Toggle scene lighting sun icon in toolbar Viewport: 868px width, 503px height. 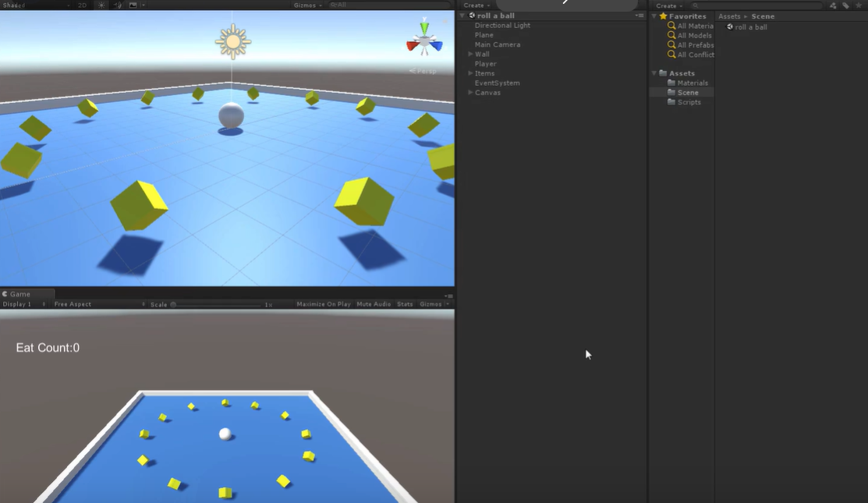[101, 5]
